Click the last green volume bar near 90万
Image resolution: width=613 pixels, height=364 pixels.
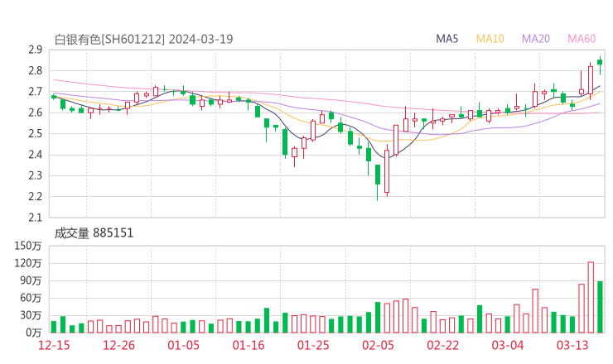(600, 307)
